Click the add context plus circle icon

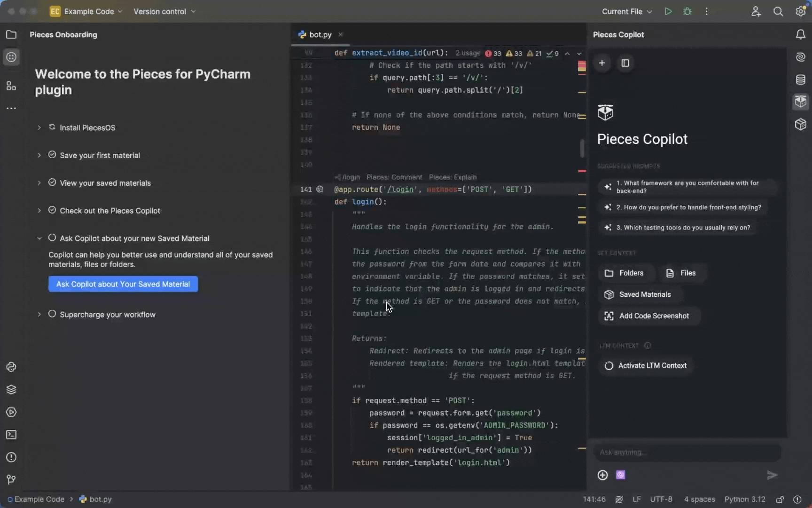coord(602,475)
